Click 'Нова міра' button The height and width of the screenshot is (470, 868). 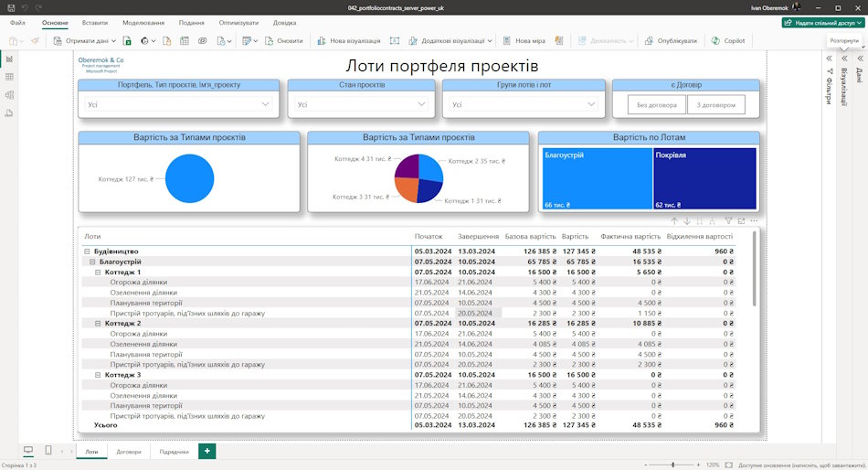[524, 41]
